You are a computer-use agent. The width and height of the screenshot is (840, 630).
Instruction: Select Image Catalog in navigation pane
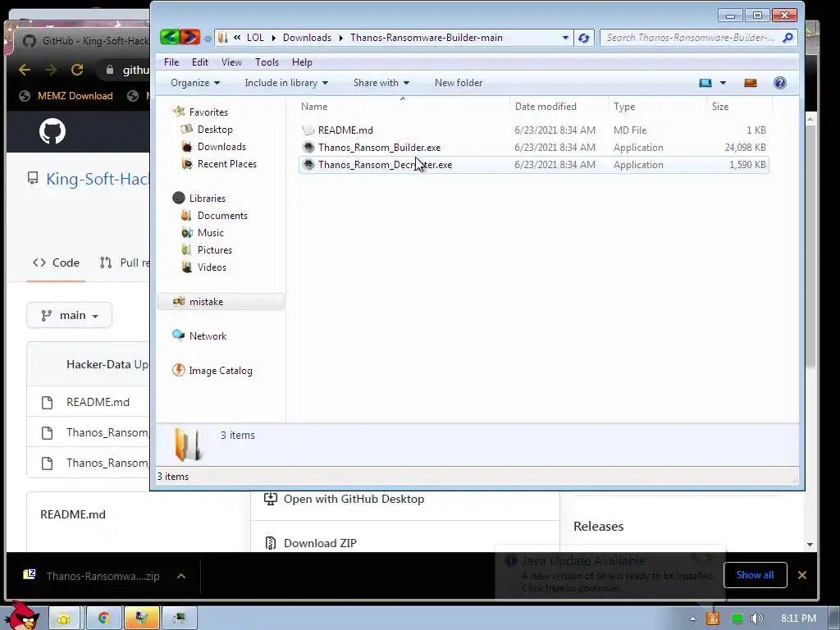coord(220,371)
